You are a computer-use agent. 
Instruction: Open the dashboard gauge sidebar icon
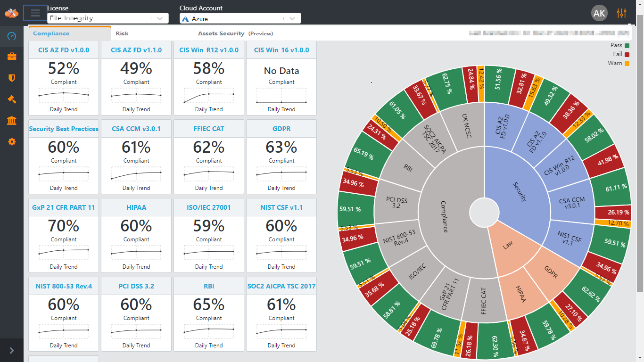point(12,36)
